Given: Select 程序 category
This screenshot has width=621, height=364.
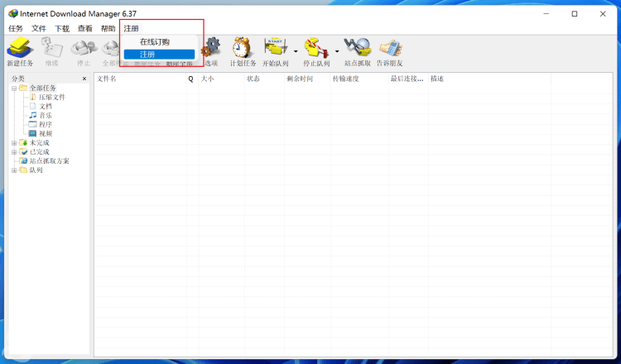Looking at the screenshot, I should tap(46, 125).
